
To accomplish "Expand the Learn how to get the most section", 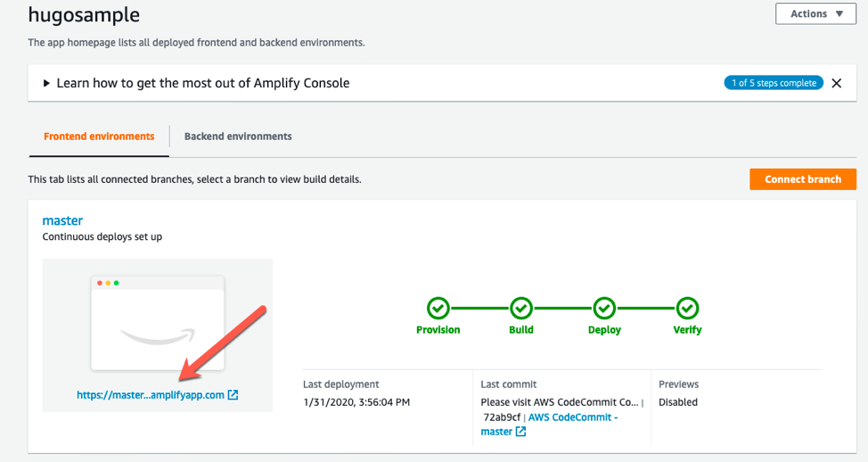I will tap(47, 83).
